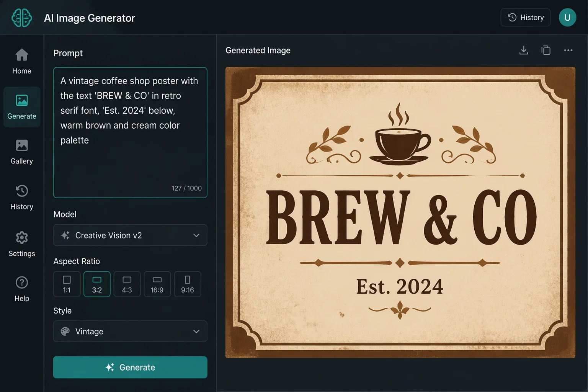Image resolution: width=588 pixels, height=392 pixels.
Task: Choose the 16:9 aspect ratio
Action: (x=157, y=284)
